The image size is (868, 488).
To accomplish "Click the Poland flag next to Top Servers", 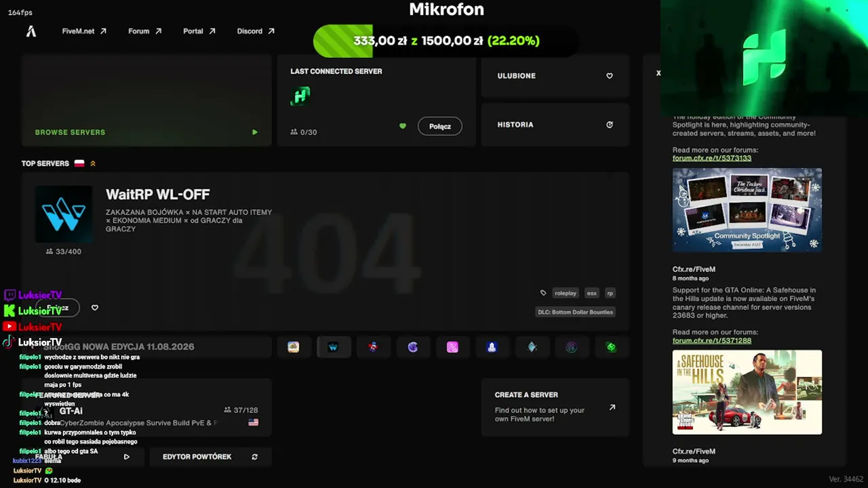I will tap(79, 163).
